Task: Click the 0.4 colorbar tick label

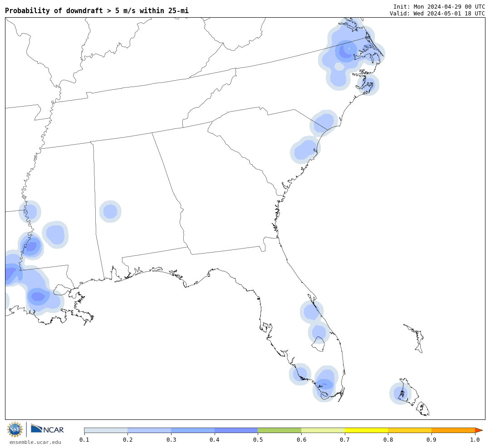Action: (214, 439)
